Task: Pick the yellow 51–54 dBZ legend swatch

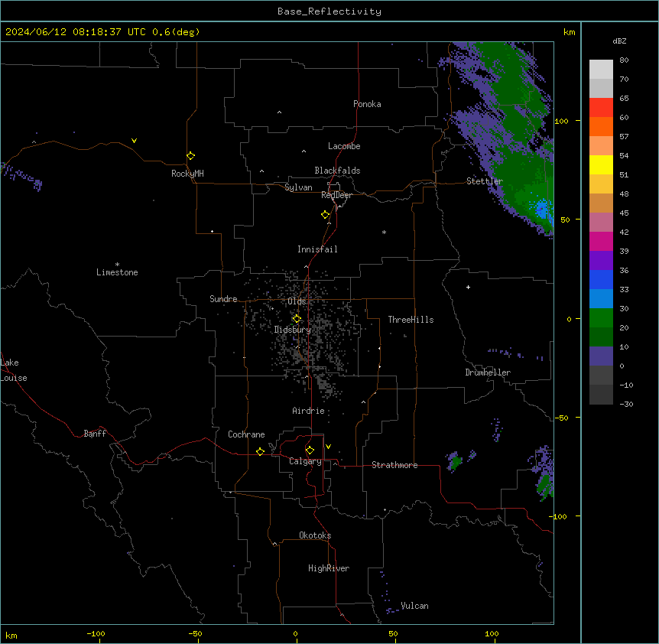Action: tap(601, 164)
